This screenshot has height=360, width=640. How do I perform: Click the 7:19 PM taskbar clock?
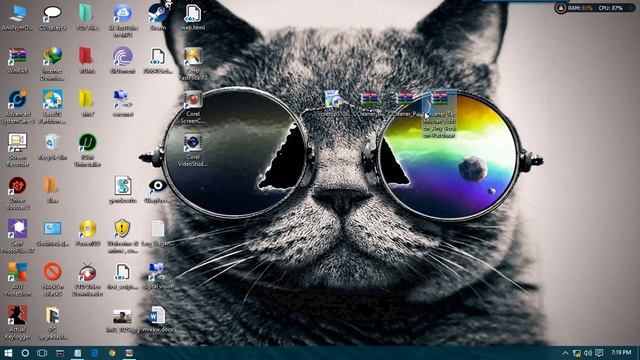tap(621, 352)
